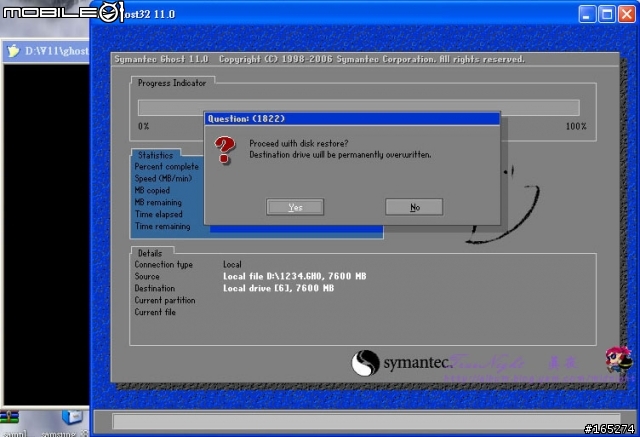
Task: Click the progress indicator bar
Action: 359,108
